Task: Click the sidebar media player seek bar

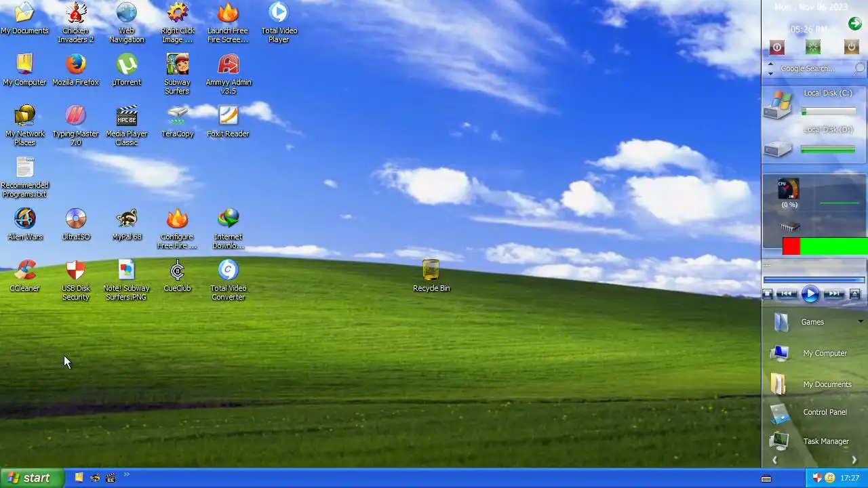Action: pos(814,279)
